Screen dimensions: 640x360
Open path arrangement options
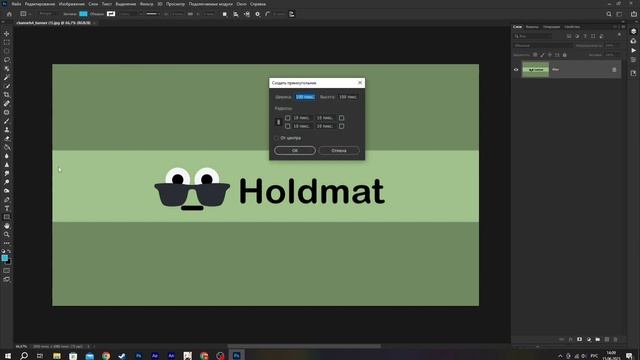247,14
